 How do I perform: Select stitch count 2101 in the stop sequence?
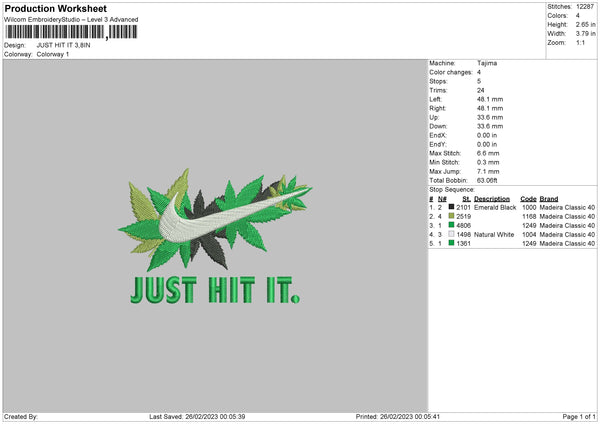pyautogui.click(x=463, y=207)
